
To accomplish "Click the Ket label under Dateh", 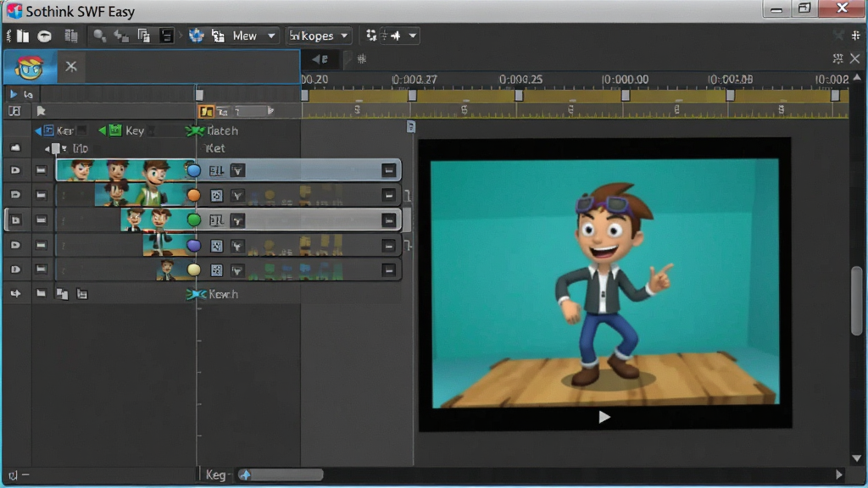I will [215, 148].
